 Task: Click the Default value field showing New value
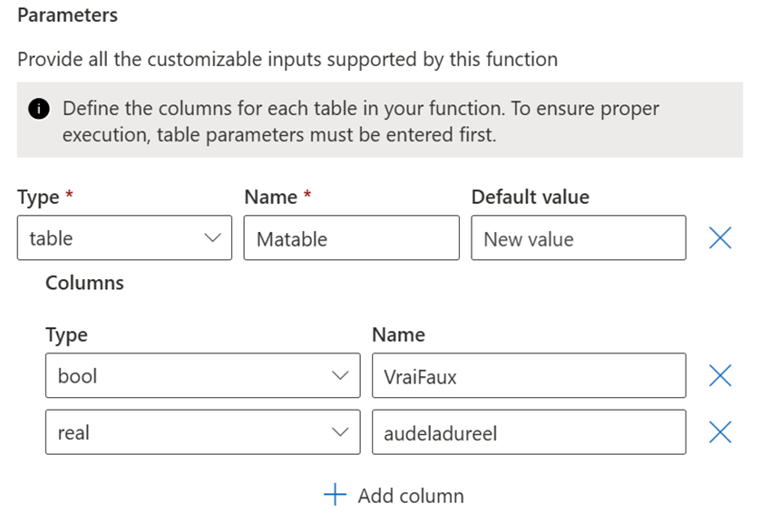578,238
